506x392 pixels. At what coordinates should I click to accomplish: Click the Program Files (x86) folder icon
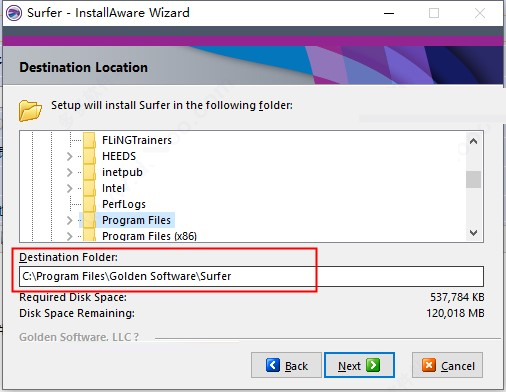(90, 235)
